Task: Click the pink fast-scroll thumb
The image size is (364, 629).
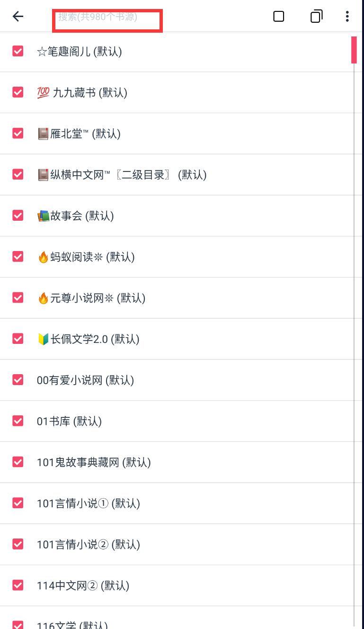Action: point(354,50)
